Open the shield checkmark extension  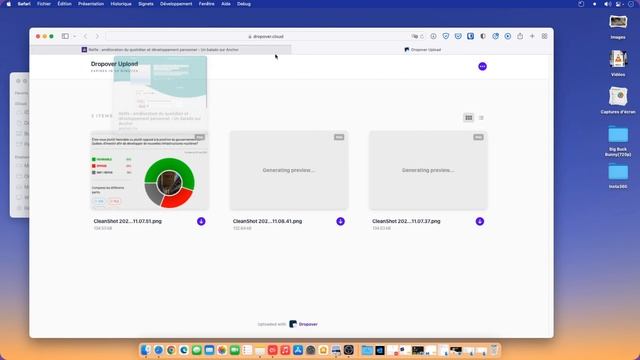coord(446,36)
